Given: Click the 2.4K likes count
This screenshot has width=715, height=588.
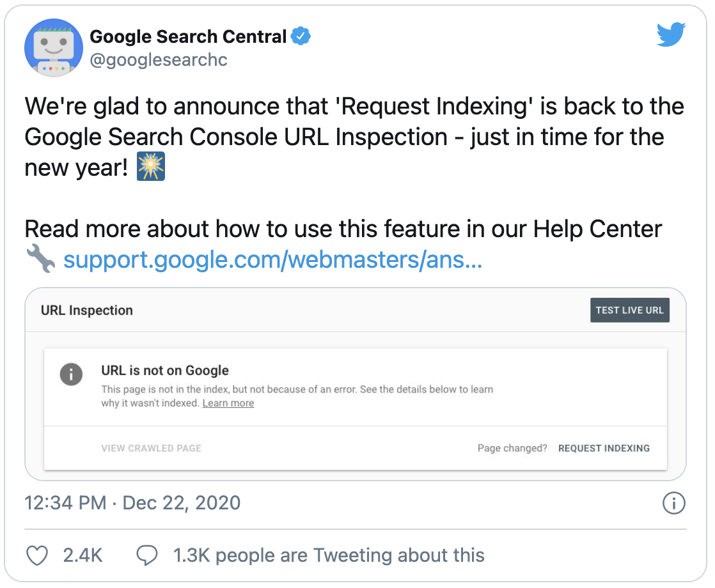Looking at the screenshot, I should pos(82,555).
